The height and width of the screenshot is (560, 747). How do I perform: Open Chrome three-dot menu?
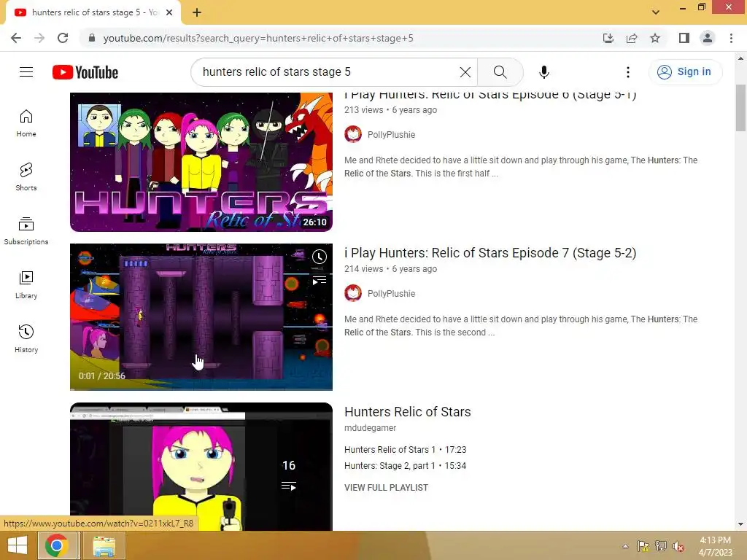pyautogui.click(x=731, y=38)
